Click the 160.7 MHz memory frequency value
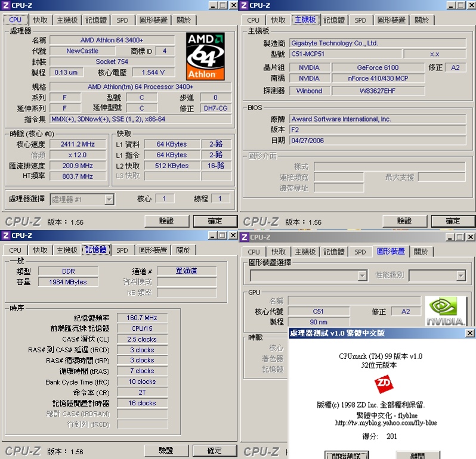476x459 pixels. click(x=142, y=318)
